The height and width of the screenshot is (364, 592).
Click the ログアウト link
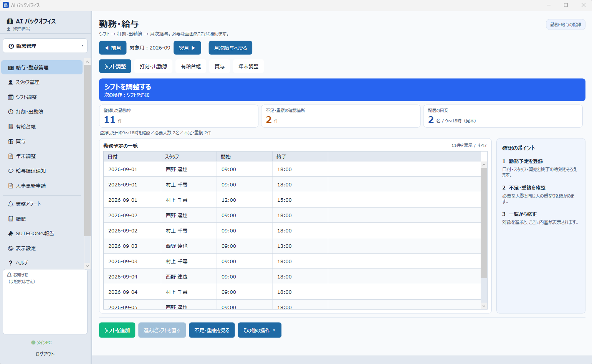[45, 354]
